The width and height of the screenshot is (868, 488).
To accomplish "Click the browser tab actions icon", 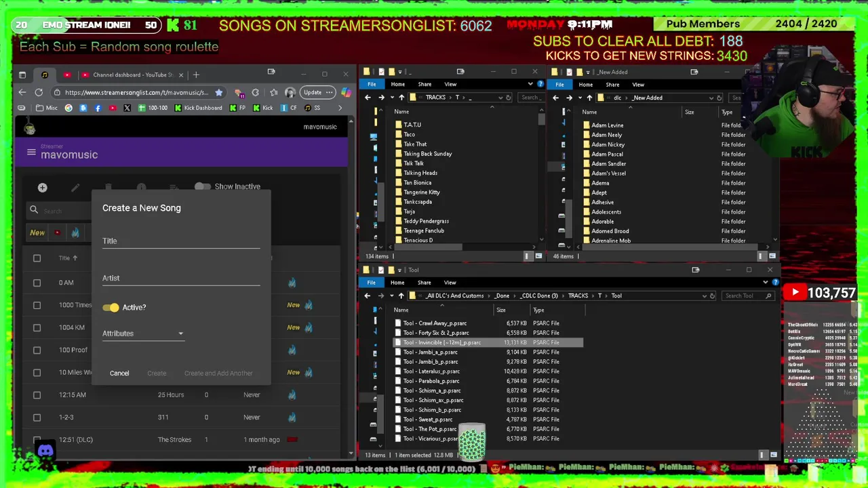I will coord(22,75).
